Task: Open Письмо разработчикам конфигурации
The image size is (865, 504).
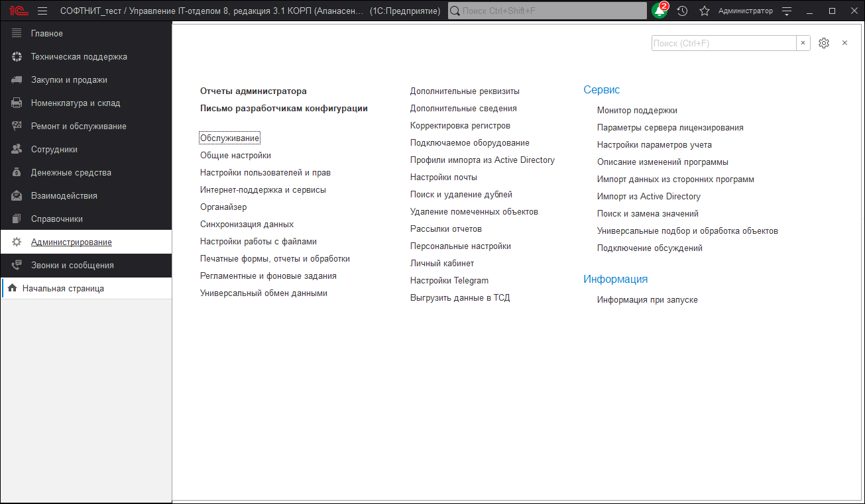Action: 284,108
